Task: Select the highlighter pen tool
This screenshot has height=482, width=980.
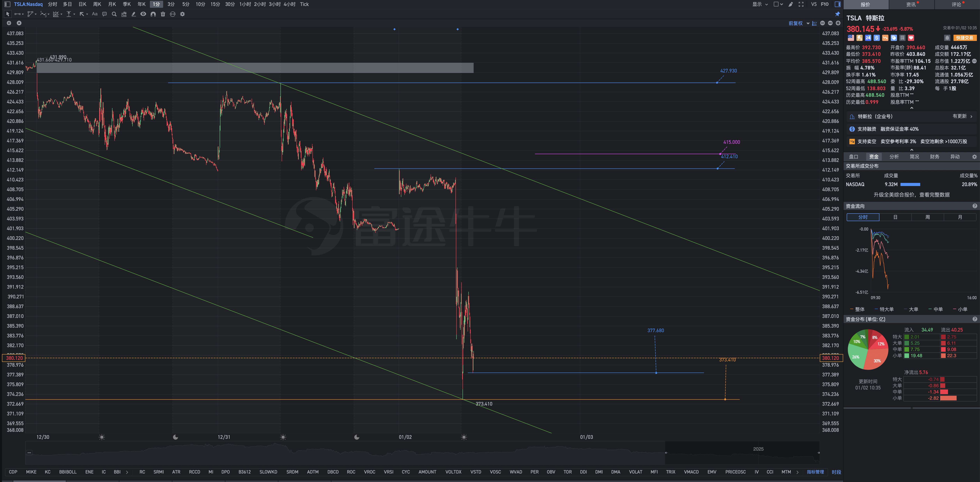Action: [x=134, y=14]
